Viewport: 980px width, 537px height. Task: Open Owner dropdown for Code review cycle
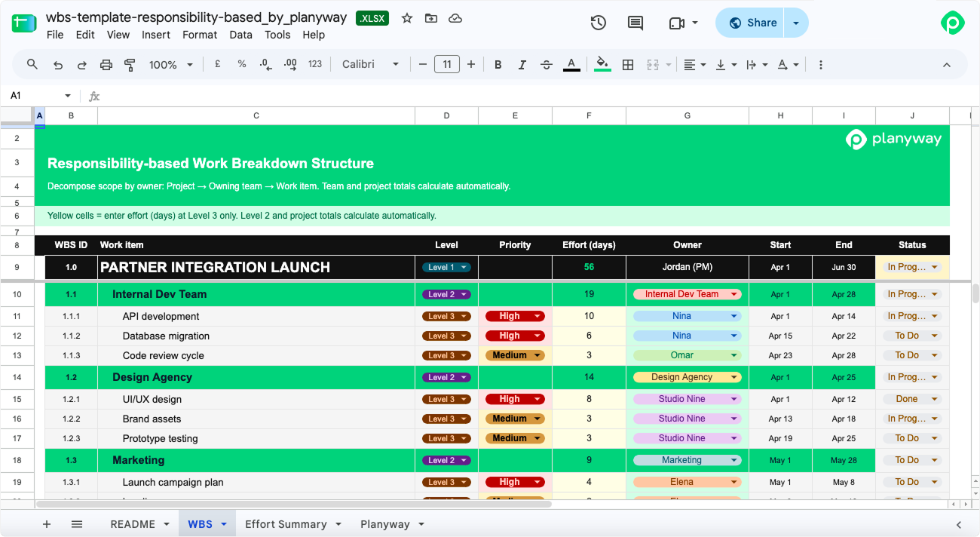688,355
